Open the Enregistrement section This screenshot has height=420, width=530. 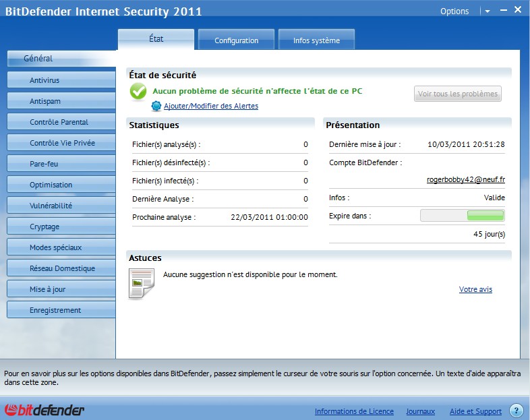coord(61,310)
